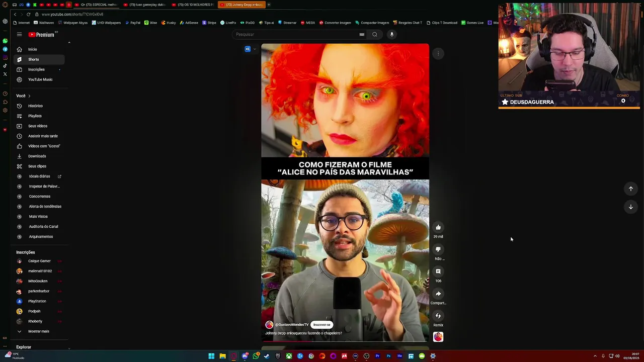Image resolution: width=644 pixels, height=362 pixels.
Task: Open Playlists in sidebar
Action: click(x=39, y=116)
